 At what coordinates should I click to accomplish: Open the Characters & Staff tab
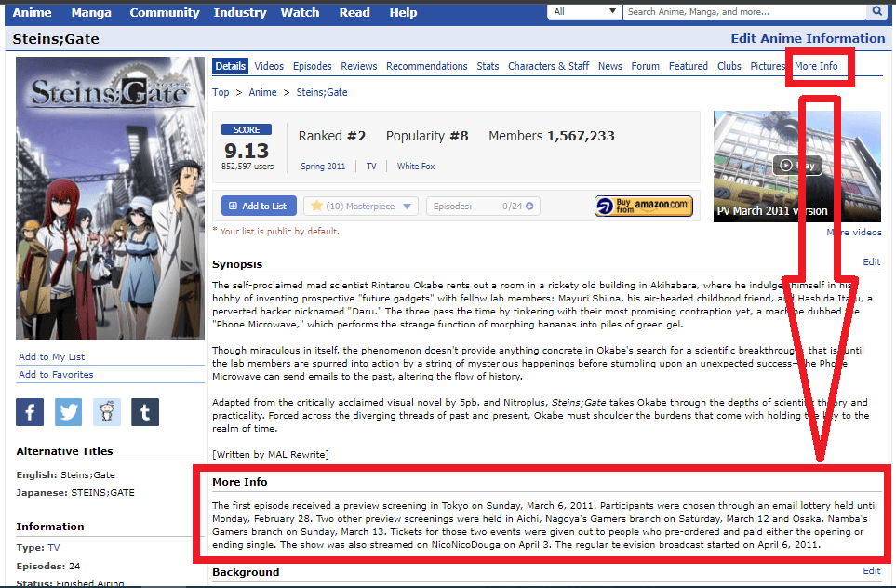pyautogui.click(x=548, y=66)
